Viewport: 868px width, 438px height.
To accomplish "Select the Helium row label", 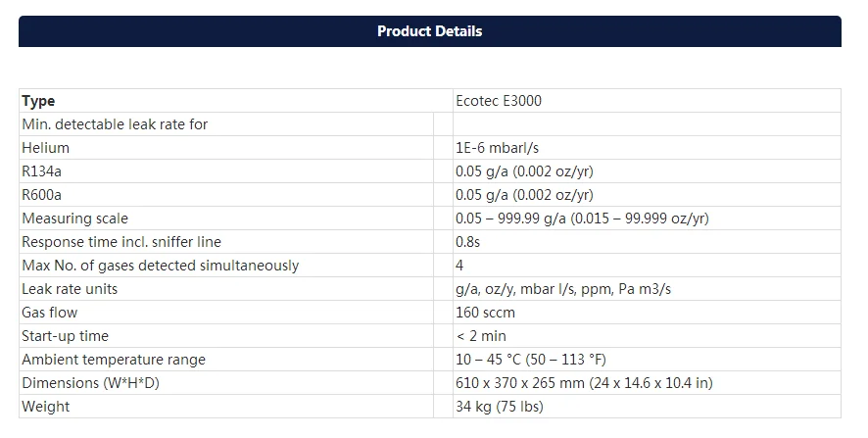I will click(x=46, y=148).
